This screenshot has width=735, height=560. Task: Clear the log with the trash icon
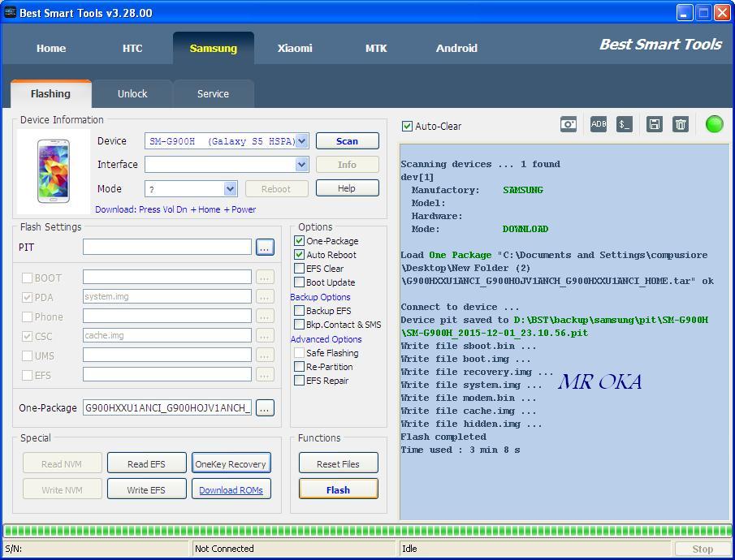tap(680, 125)
